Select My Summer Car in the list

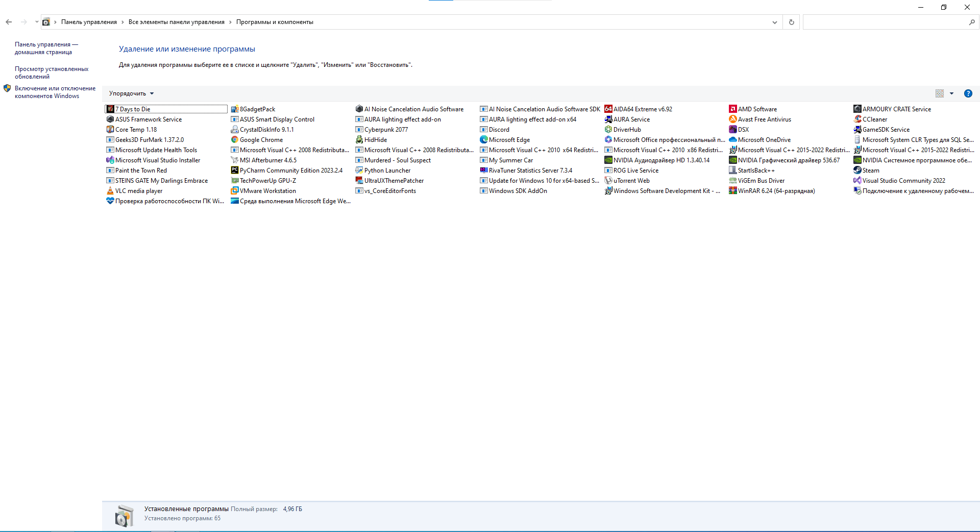[x=506, y=160]
